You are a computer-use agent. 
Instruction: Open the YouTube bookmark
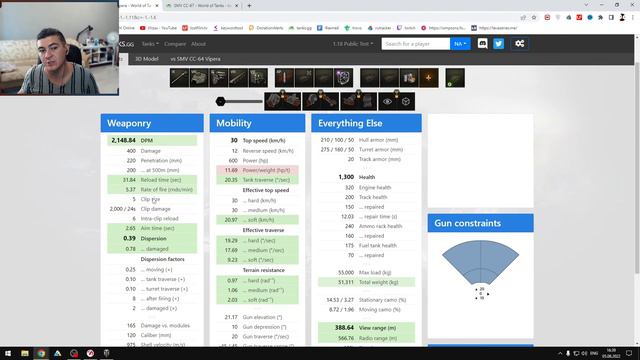(158, 28)
